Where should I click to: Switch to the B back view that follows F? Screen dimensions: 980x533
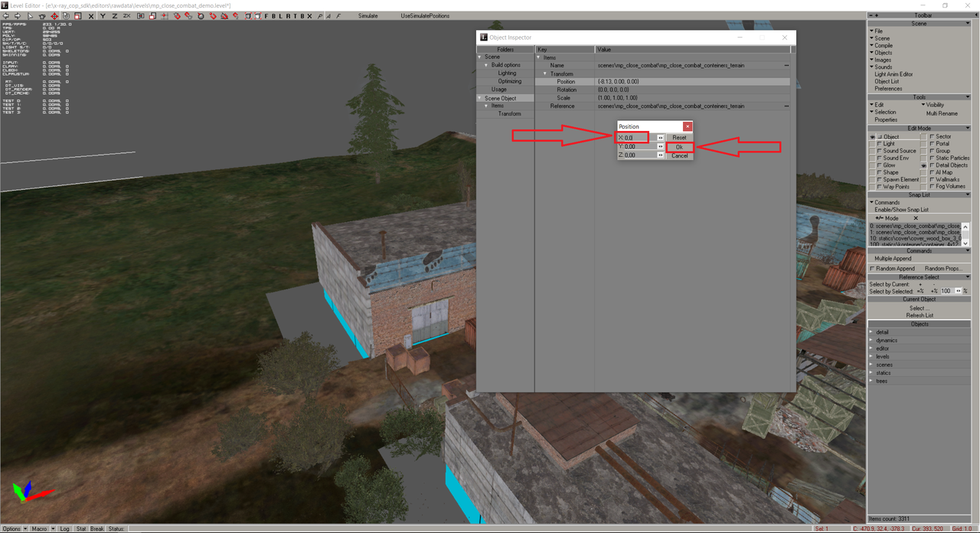pyautogui.click(x=274, y=16)
